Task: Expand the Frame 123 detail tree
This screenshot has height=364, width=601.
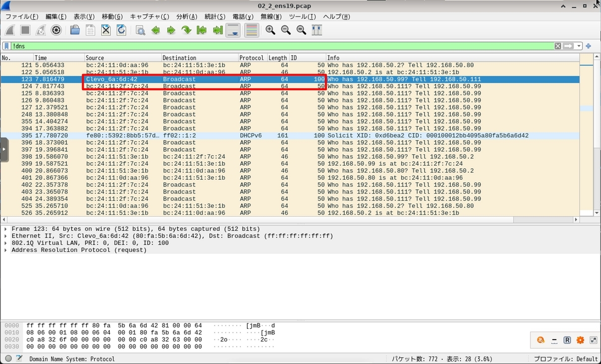Action: [6, 229]
